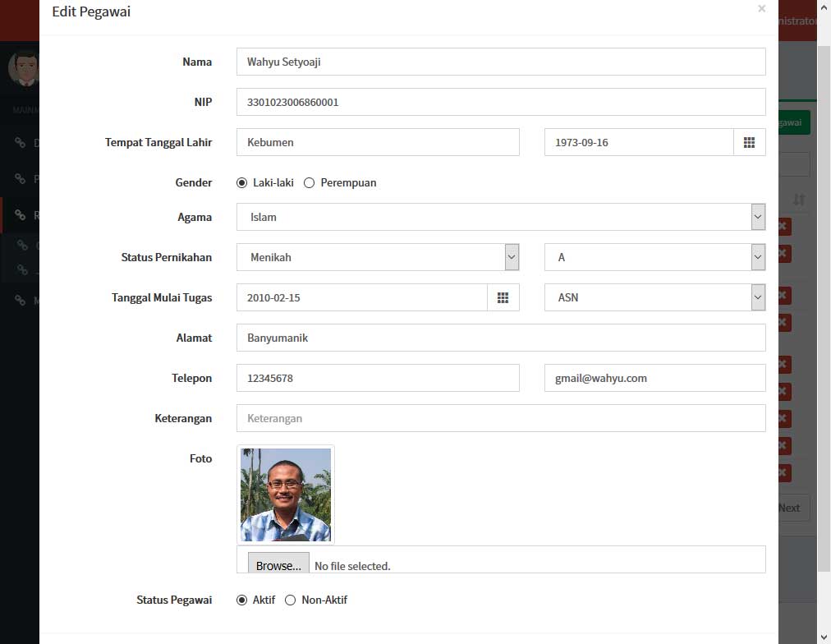
Task: Open the dropdown showing value A
Action: tap(757, 257)
